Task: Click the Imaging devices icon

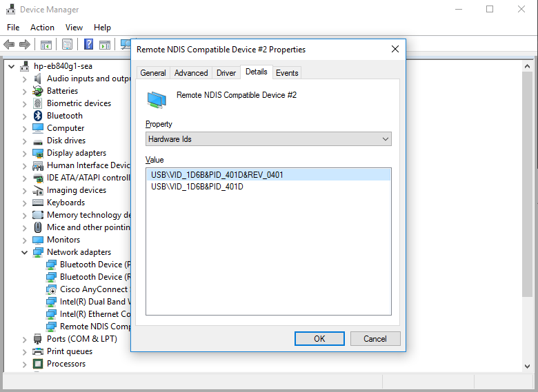Action: pos(38,190)
